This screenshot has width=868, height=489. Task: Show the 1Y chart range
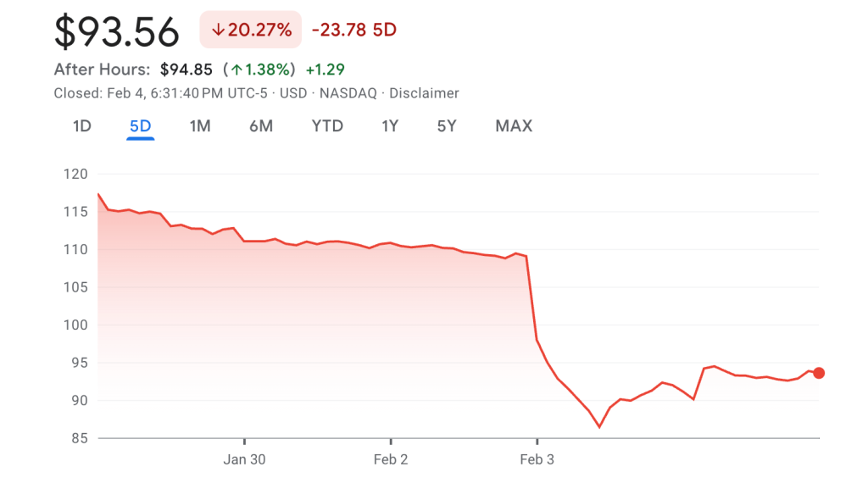tap(390, 126)
